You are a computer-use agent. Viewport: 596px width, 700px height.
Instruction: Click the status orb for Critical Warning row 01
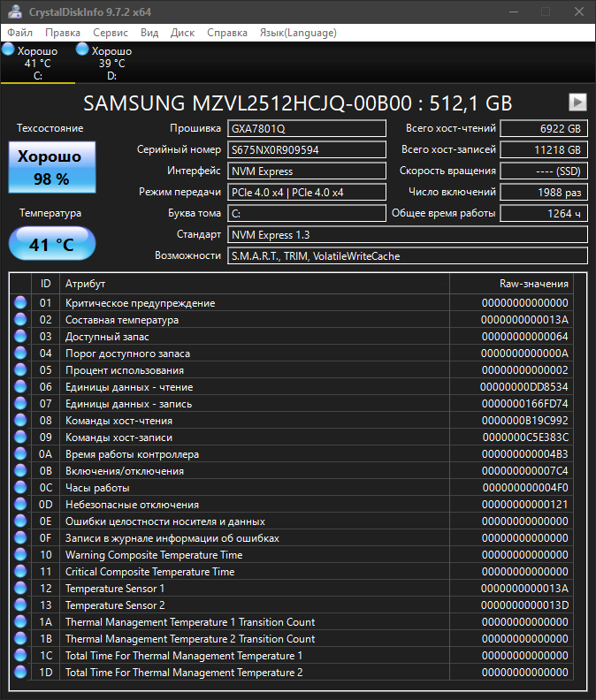click(x=20, y=303)
